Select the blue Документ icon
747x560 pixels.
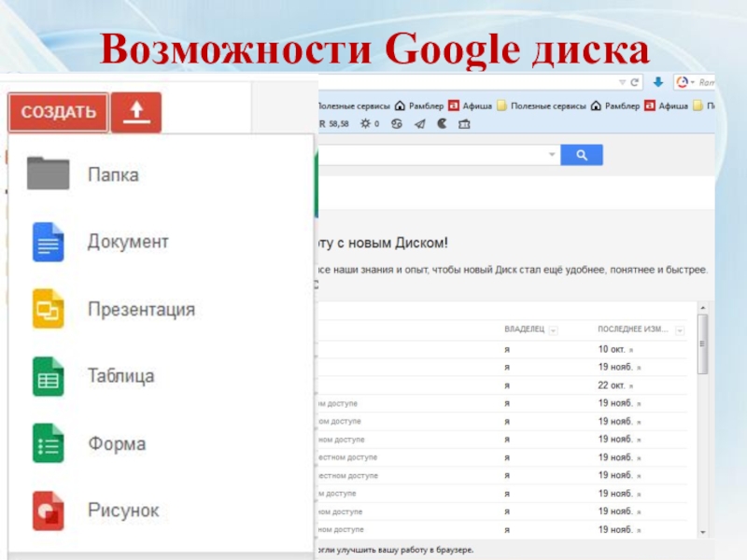(x=48, y=242)
